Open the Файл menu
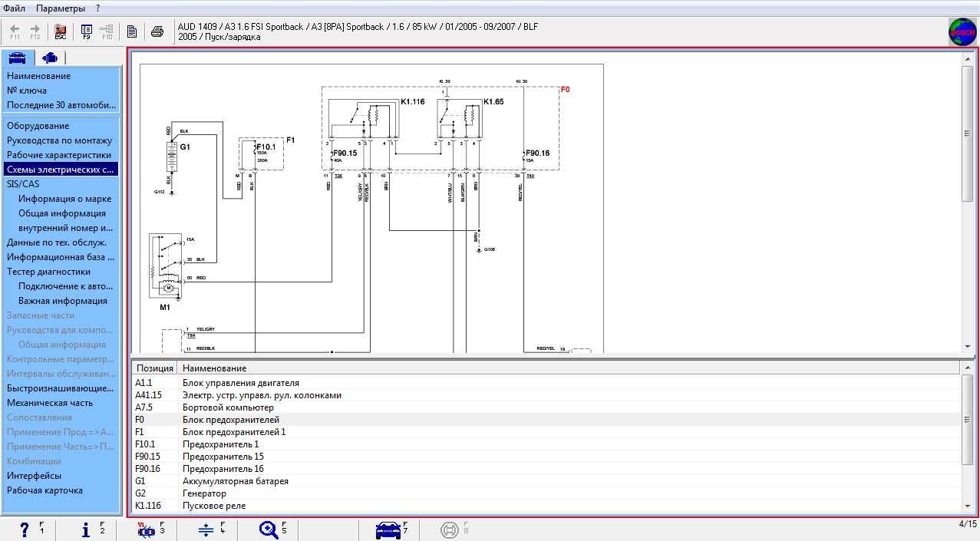The width and height of the screenshot is (980, 541). [14, 8]
